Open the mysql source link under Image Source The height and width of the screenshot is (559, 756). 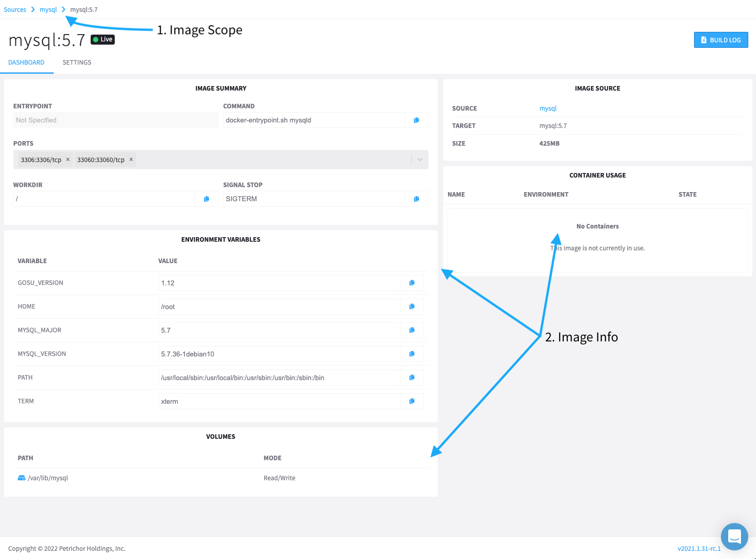[548, 108]
